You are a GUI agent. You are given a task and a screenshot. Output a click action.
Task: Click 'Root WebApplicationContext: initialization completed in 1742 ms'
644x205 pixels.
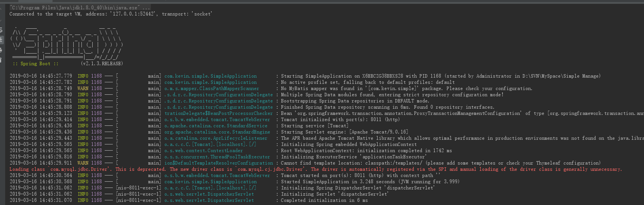click(x=366, y=151)
